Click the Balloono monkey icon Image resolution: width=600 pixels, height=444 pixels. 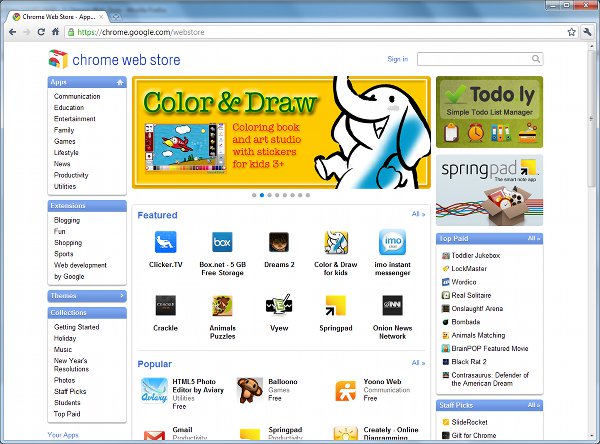coord(249,390)
